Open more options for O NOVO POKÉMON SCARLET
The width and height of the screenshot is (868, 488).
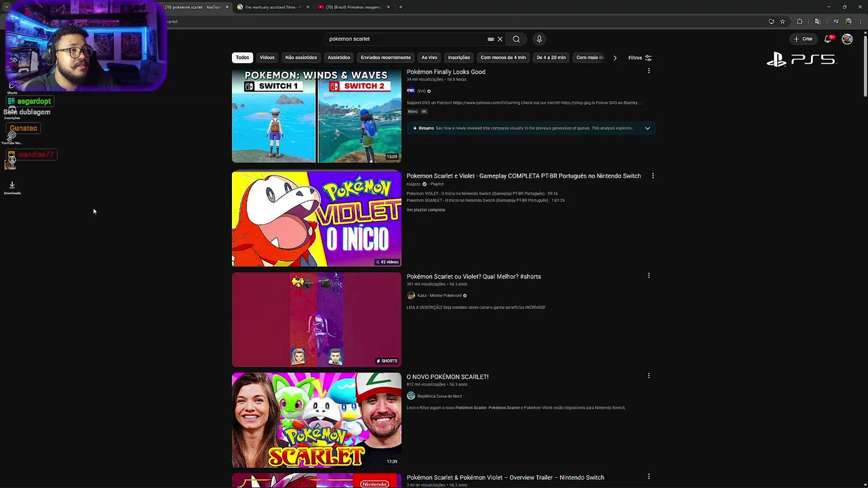tap(649, 376)
